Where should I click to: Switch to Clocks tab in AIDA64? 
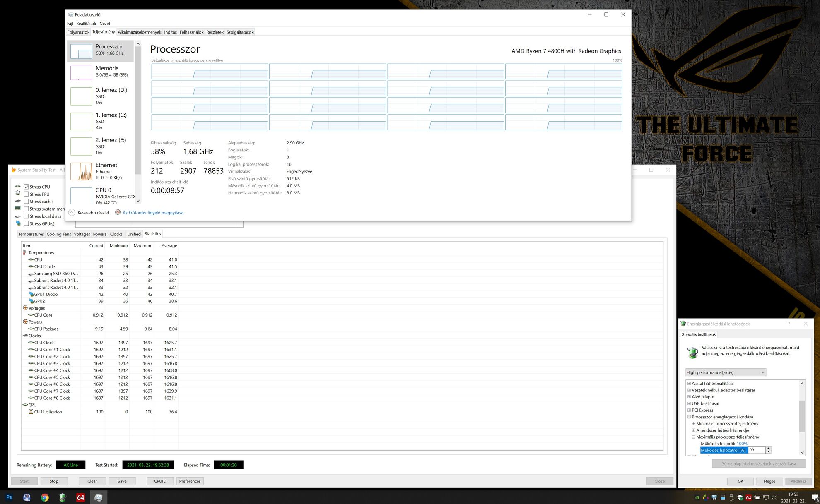tap(116, 234)
